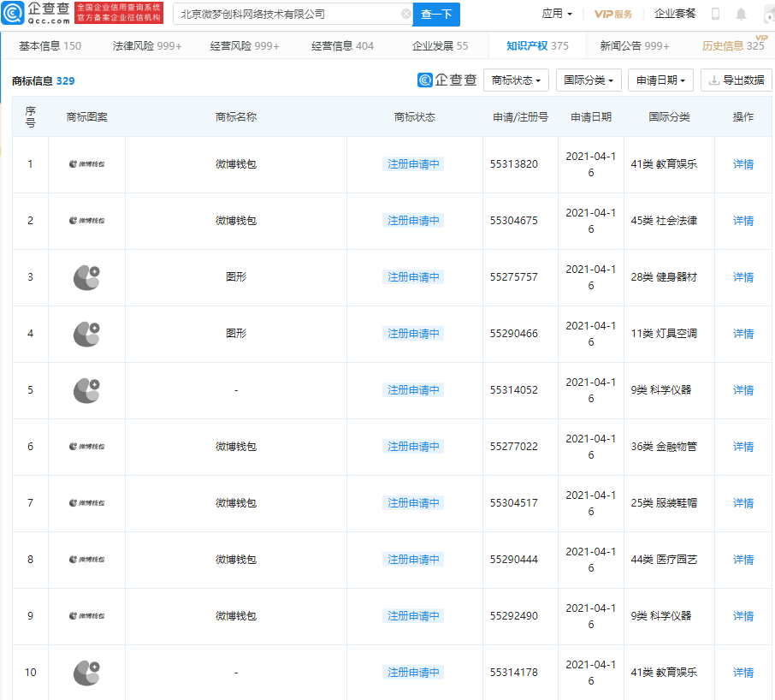The height and width of the screenshot is (700, 775).
Task: Click the 注册申请中 status badge in row 1
Action: tap(413, 164)
